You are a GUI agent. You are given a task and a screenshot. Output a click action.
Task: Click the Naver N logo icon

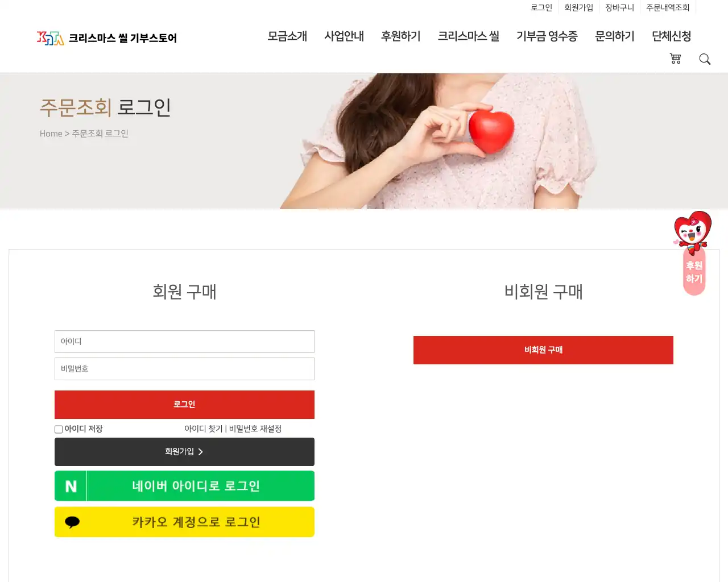click(71, 486)
